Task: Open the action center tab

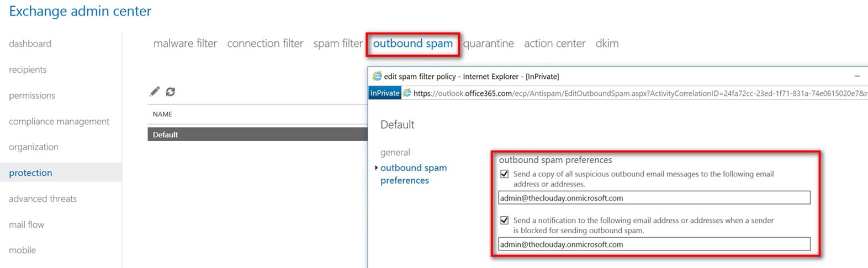Action: click(554, 44)
